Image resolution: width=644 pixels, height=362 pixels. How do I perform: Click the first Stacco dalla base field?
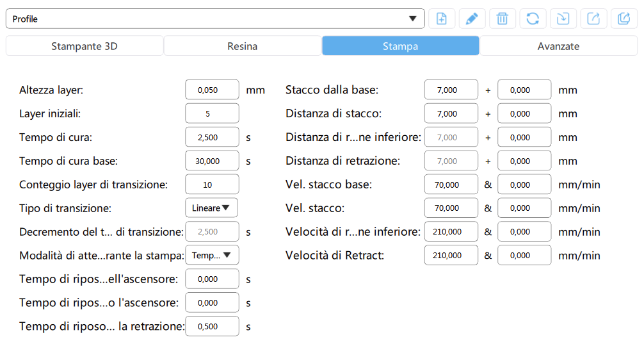(x=451, y=90)
